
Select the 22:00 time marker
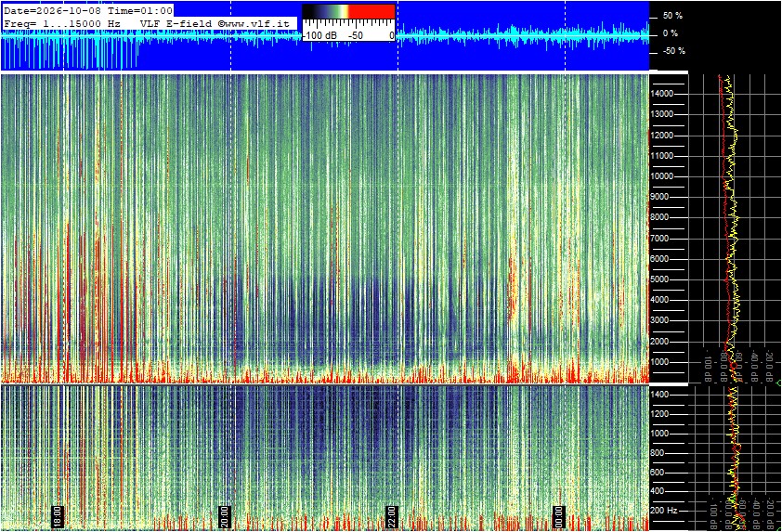click(x=392, y=516)
